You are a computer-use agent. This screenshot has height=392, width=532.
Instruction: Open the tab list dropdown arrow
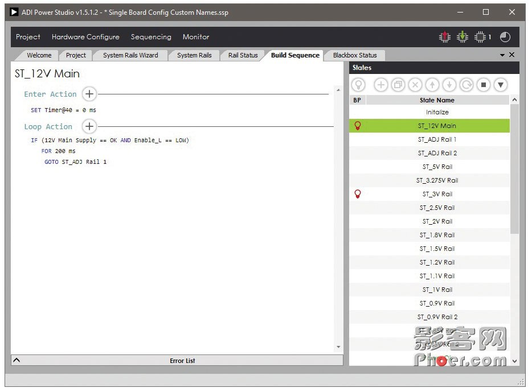502,55
